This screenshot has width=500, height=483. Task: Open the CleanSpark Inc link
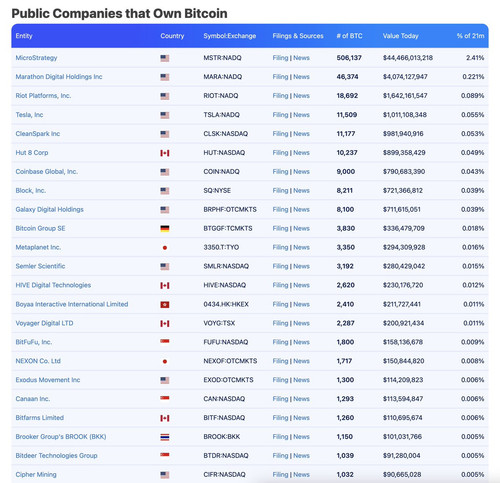[38, 134]
